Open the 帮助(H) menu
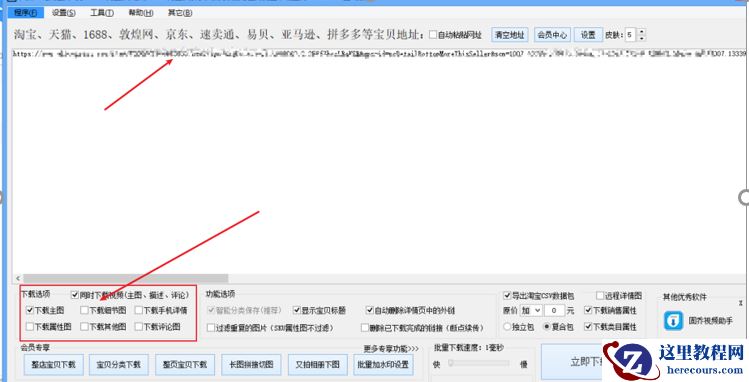Image resolution: width=749 pixels, height=382 pixels. (x=141, y=13)
